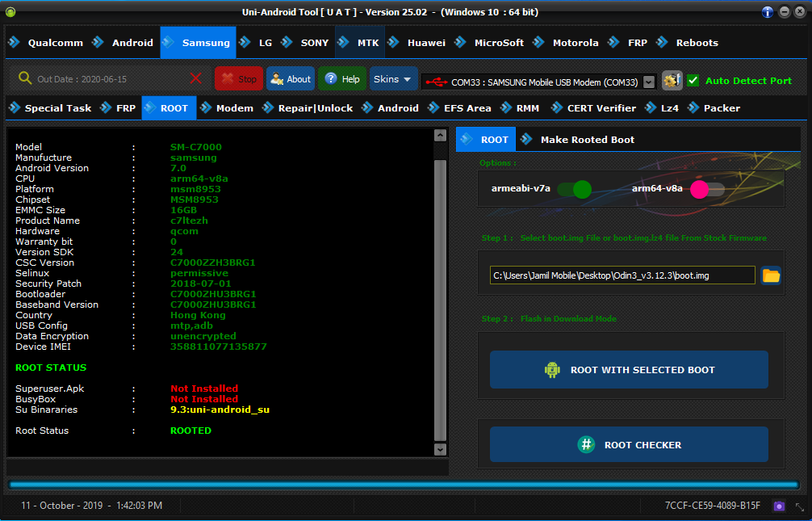Click ROOT WITH SELECTED BOOT button
Viewport: 812px width, 521px height.
click(x=629, y=370)
